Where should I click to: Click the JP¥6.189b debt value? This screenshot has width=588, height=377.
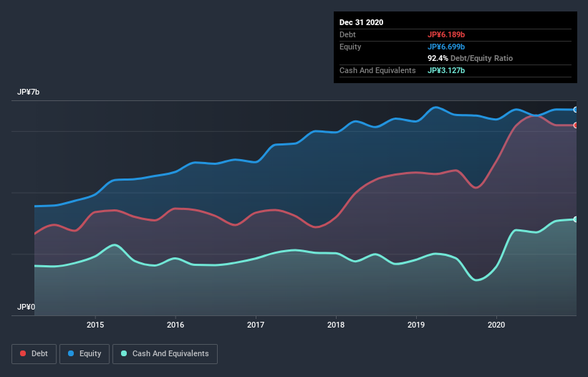[x=446, y=34]
